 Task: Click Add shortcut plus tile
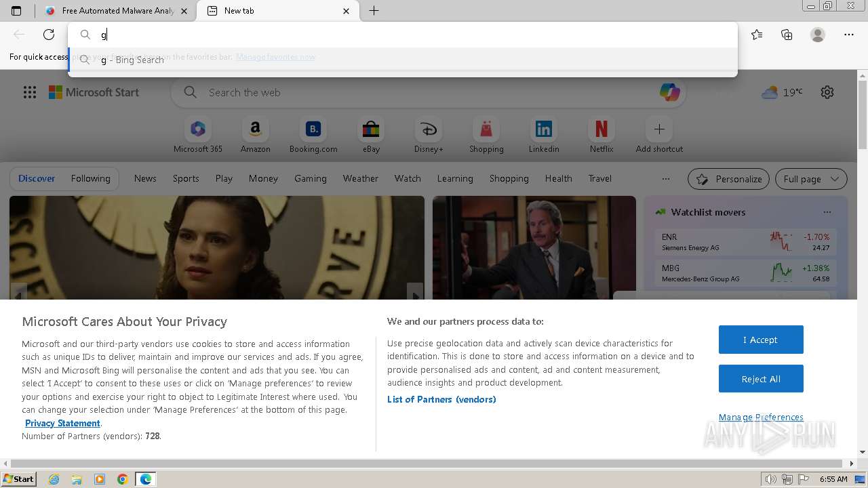(x=659, y=136)
